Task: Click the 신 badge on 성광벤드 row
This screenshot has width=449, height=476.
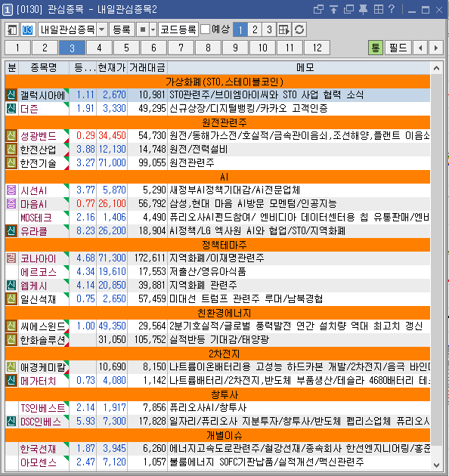Action: (11, 136)
